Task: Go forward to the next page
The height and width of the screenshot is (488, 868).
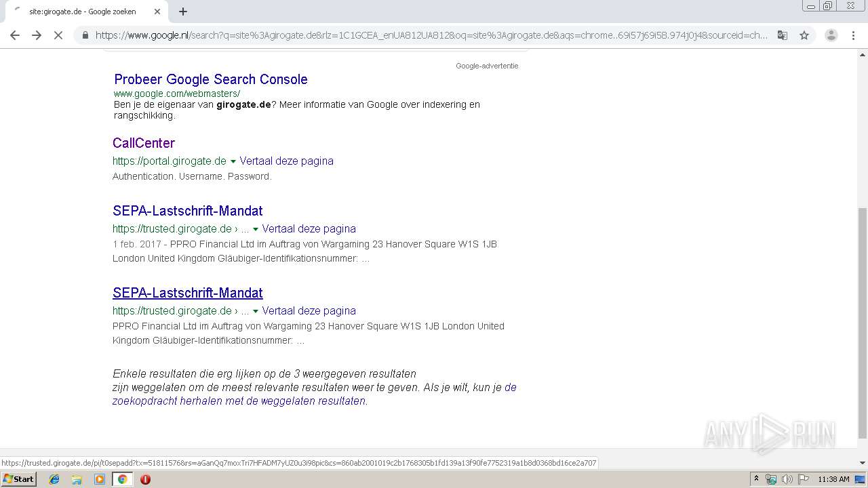Action: click(x=37, y=35)
